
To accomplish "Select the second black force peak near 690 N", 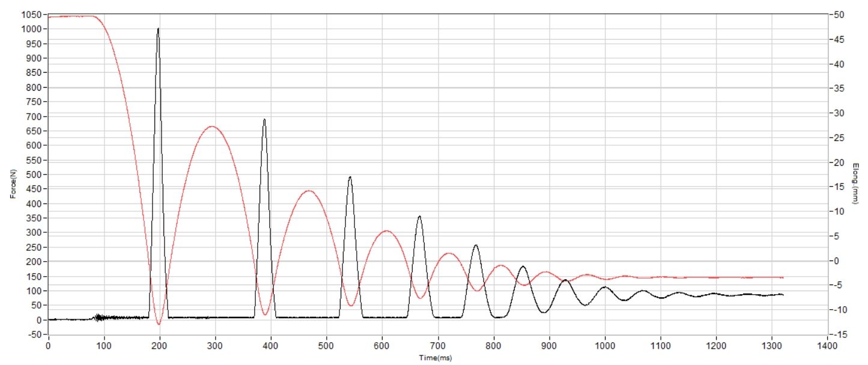I will tap(264, 119).
